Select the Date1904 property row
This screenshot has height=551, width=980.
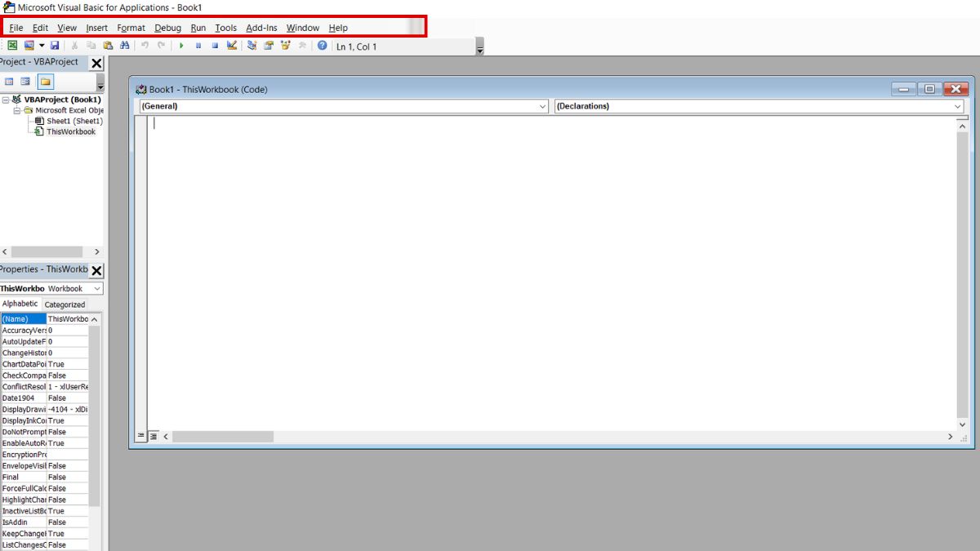[x=44, y=398]
